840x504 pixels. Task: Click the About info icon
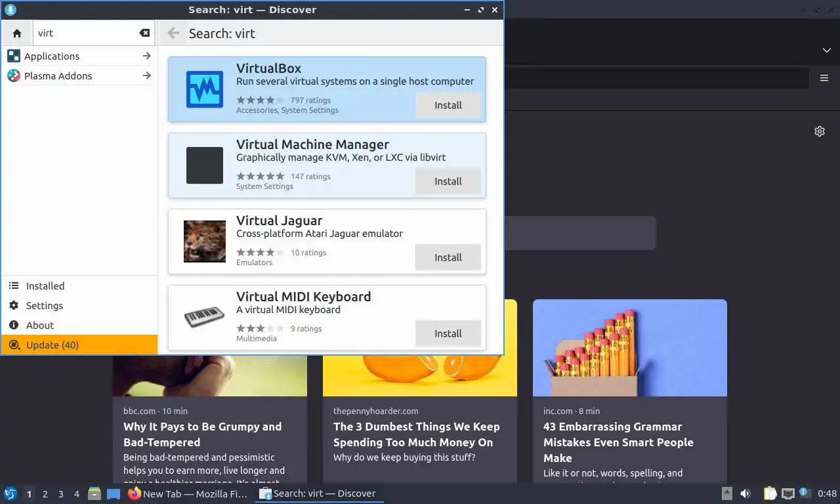[x=14, y=325]
